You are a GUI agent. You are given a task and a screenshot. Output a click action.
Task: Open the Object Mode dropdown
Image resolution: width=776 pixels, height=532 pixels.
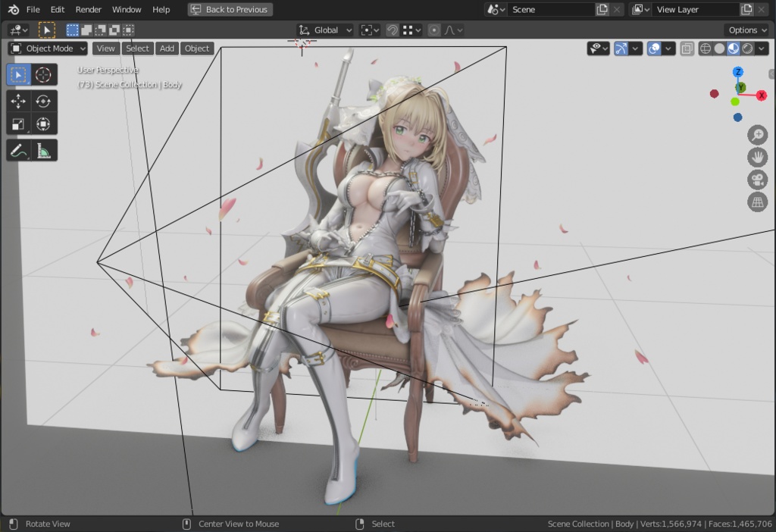tap(47, 48)
